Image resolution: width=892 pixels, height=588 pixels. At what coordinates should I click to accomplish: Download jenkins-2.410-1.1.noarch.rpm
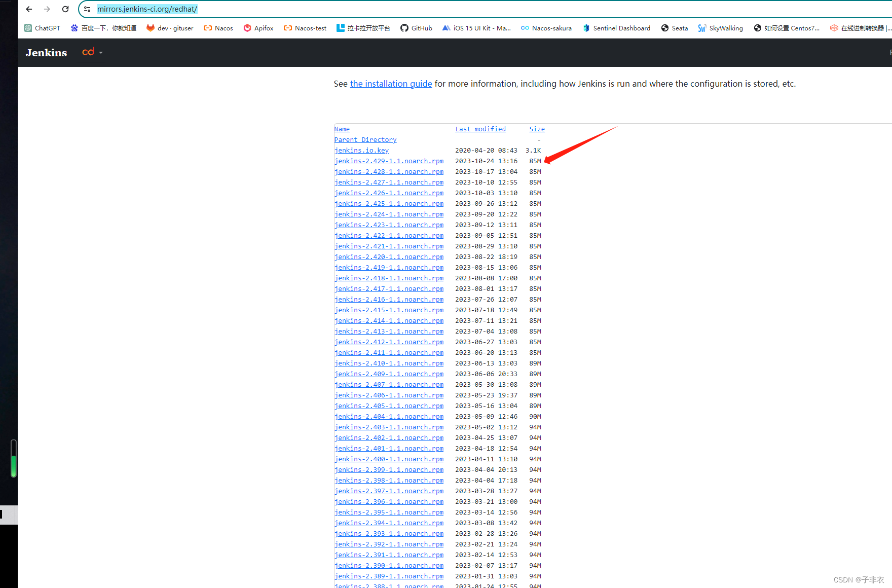coord(389,363)
